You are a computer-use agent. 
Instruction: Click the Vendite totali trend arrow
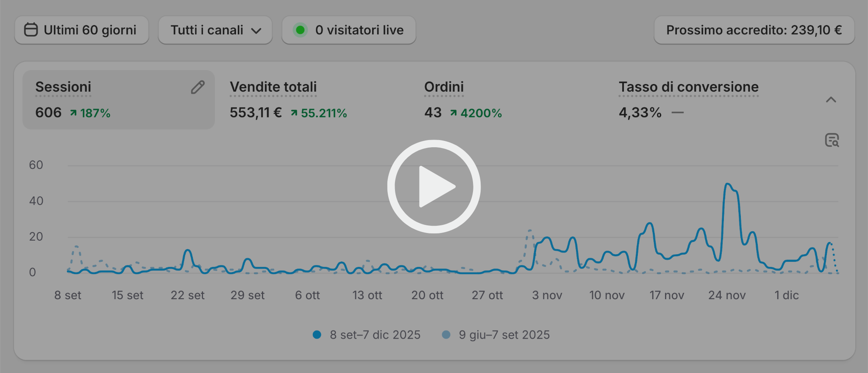(x=294, y=113)
